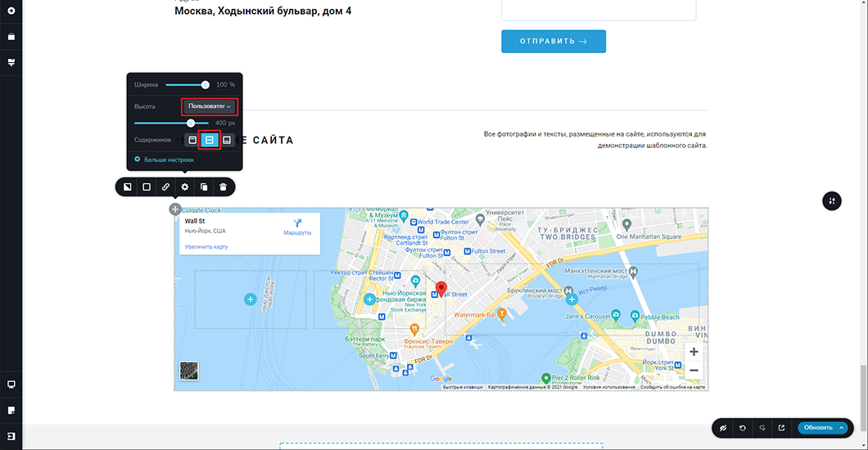Click the Jane's Carousel map marker
Screen dimensions: 868x450
click(616, 315)
